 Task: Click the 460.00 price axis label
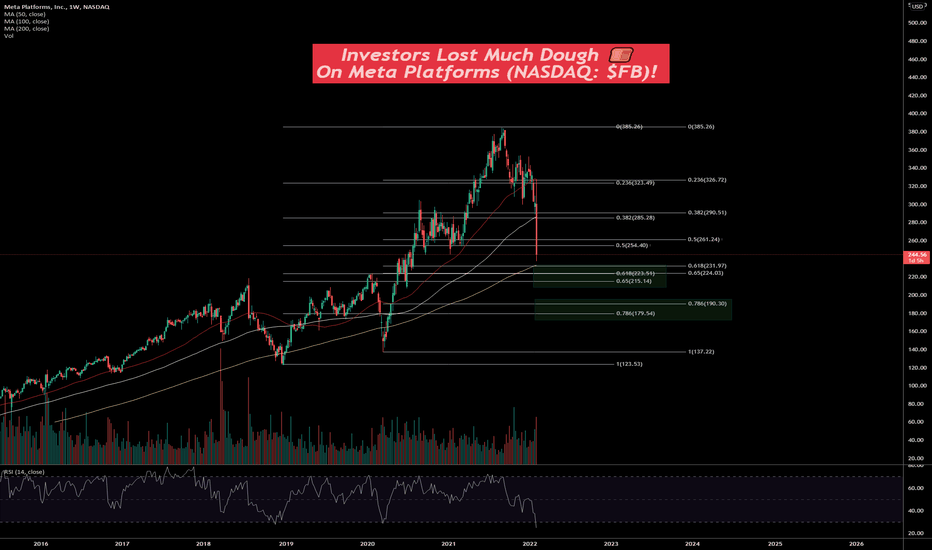[x=917, y=59]
